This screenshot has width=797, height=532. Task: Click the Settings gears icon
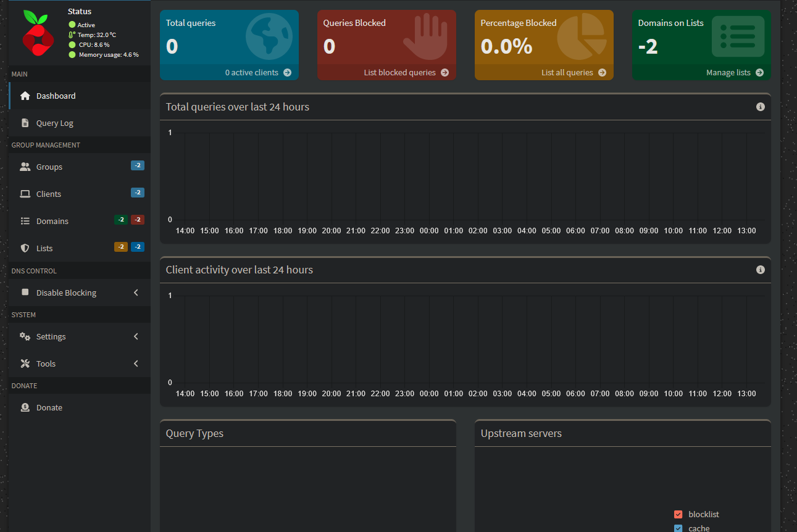(25, 336)
